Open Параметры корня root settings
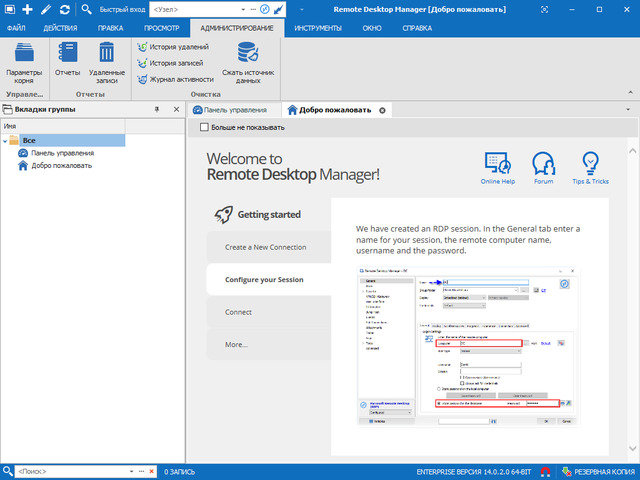Screen dimensions: 640x480 pos(24,63)
